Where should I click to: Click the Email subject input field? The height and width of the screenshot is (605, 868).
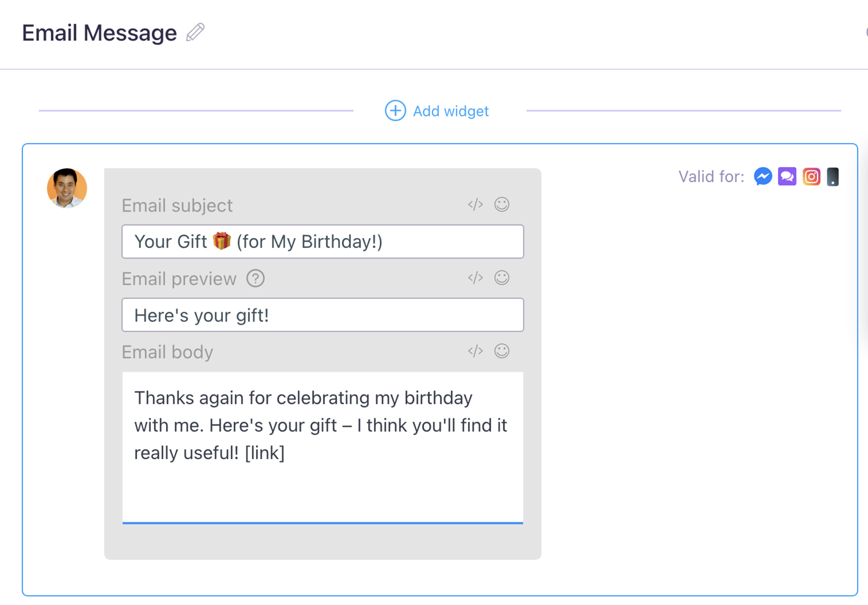tap(322, 242)
